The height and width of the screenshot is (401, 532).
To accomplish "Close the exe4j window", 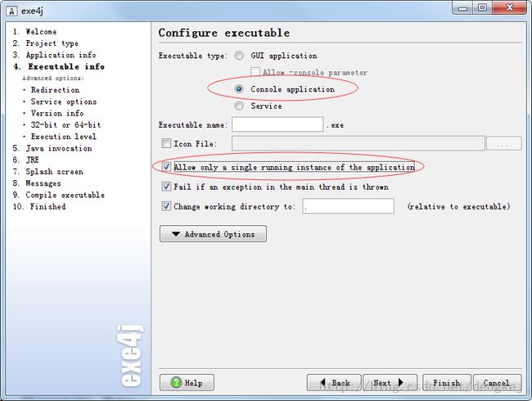I will (510, 7).
